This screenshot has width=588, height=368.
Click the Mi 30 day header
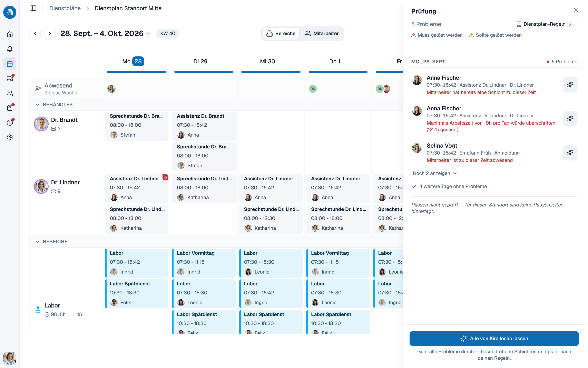pyautogui.click(x=267, y=61)
